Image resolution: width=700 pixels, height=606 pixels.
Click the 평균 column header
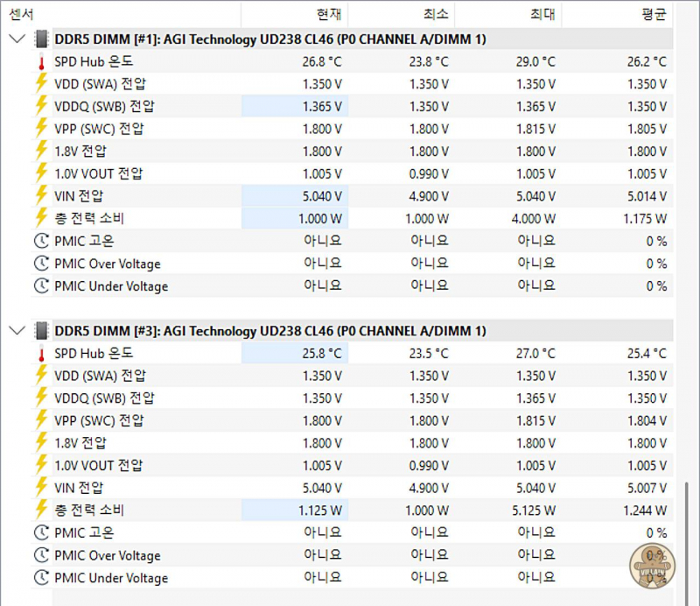coord(653,14)
